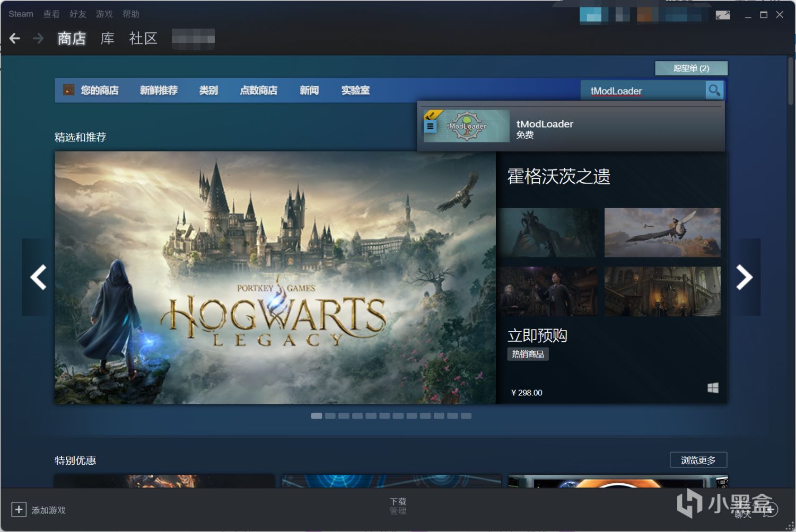Open 好友 menu
Image resolution: width=796 pixels, height=532 pixels.
pyautogui.click(x=77, y=14)
